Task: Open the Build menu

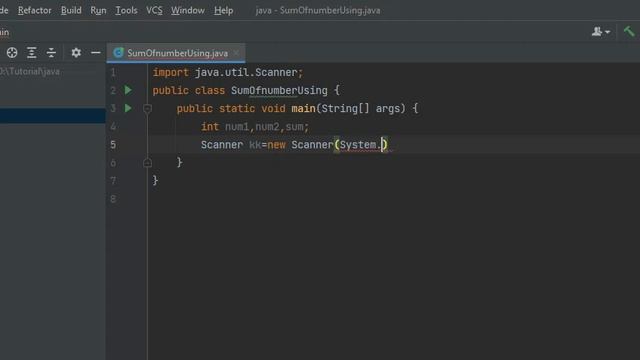Action: coord(71,10)
